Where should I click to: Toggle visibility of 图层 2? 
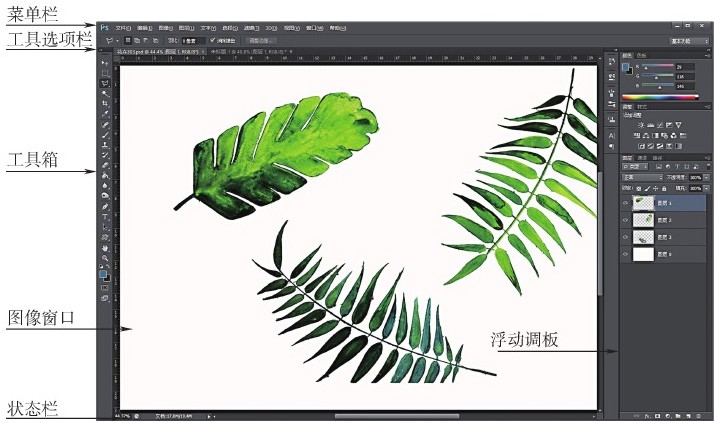[x=626, y=220]
